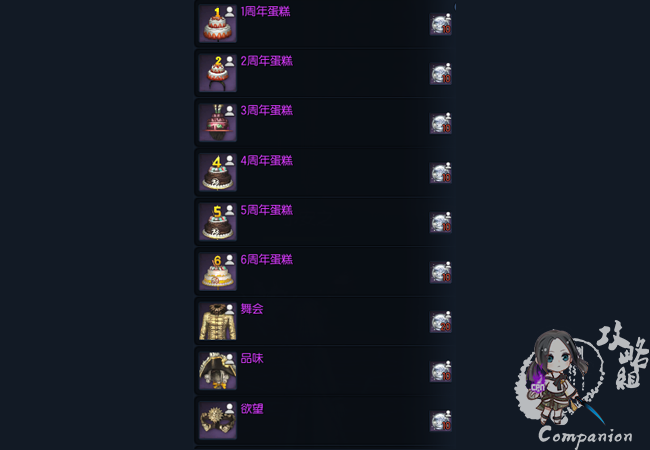Select the 2周年蛋糕 cake item icon
Viewport: 650px width, 450px height.
point(218,73)
